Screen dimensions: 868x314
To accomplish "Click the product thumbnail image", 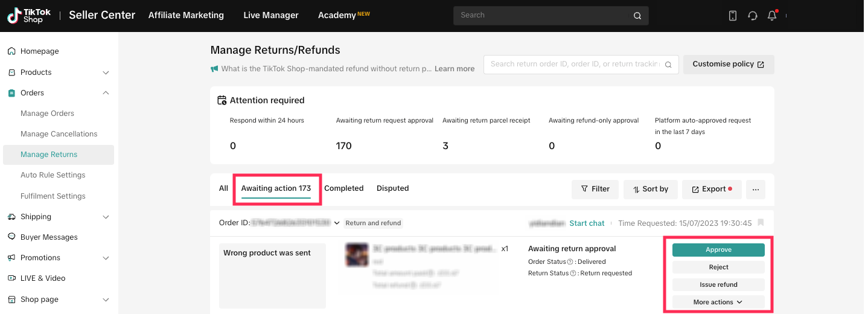I will (357, 255).
